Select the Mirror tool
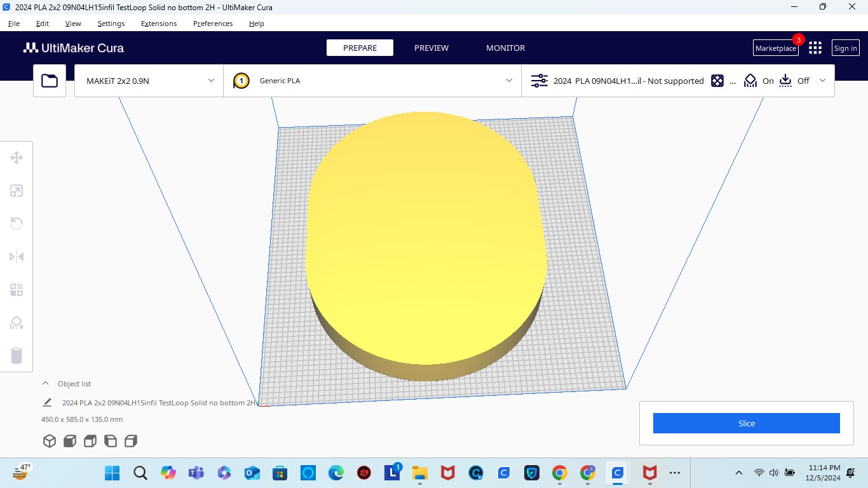The image size is (868, 488). pyautogui.click(x=17, y=257)
